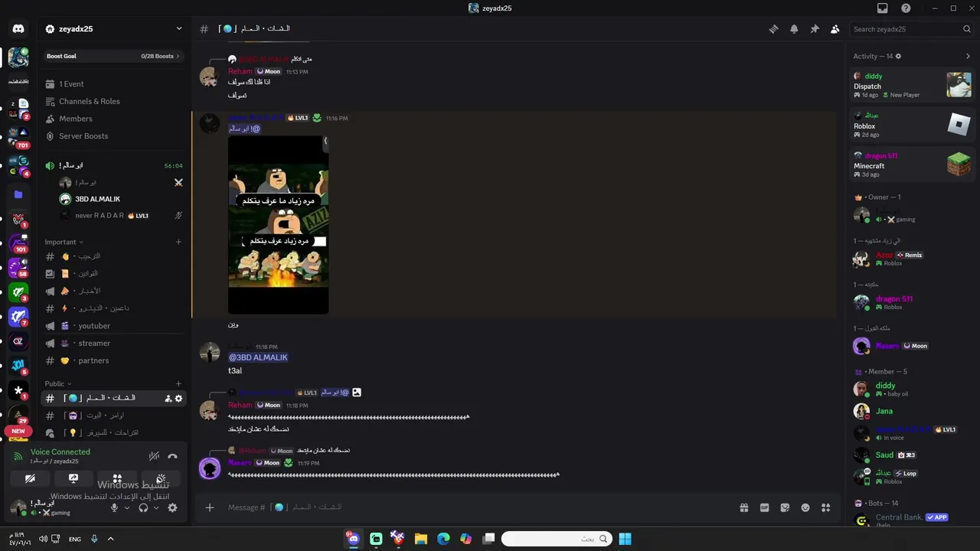Screen dimensions: 980x551
Task: Open File Explorer from taskbar
Action: (421, 539)
